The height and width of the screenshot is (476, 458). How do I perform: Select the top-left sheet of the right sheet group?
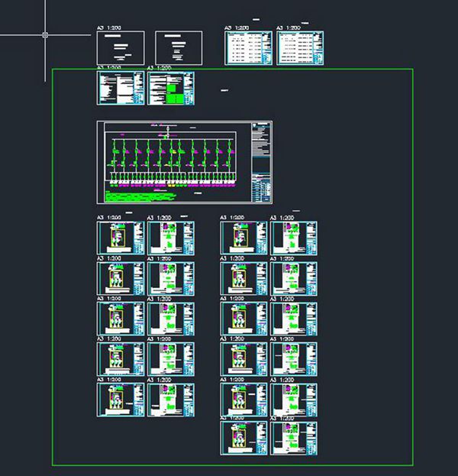[x=244, y=238]
